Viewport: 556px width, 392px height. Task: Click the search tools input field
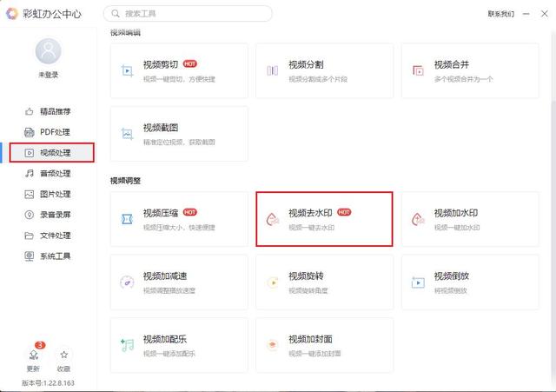pyautogui.click(x=188, y=14)
